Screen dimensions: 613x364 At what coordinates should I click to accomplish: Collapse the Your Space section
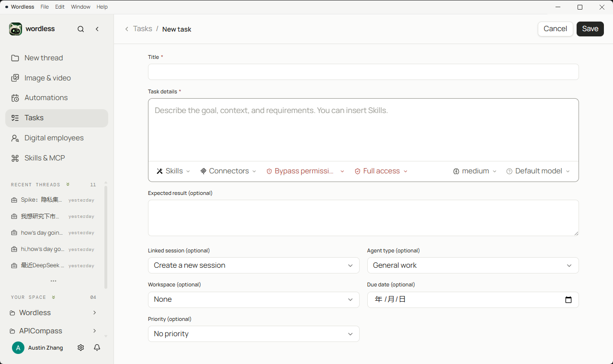point(54,297)
